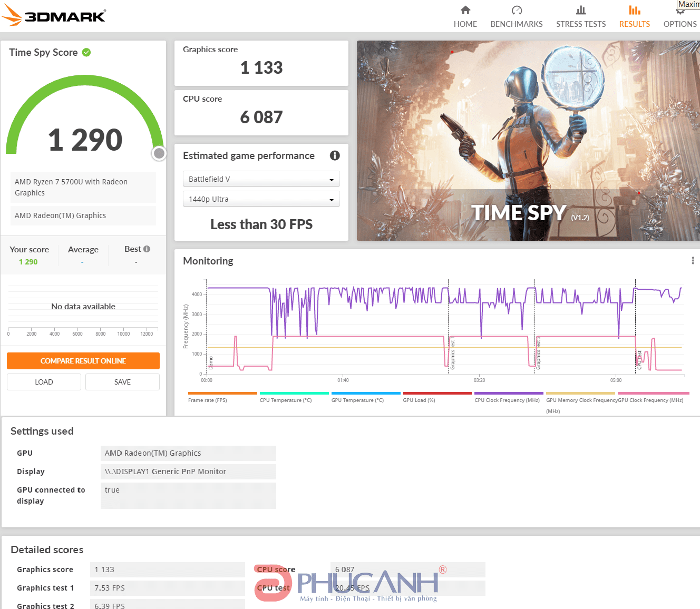Go to BENCHMARKS section

516,16
